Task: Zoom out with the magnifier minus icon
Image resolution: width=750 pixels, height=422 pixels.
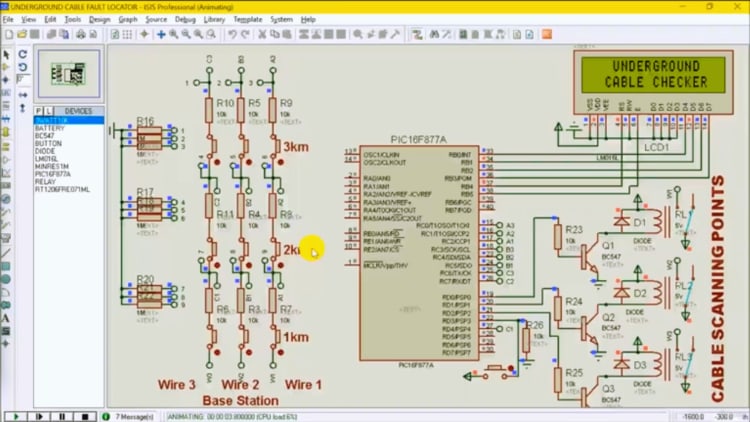Action: point(186,34)
